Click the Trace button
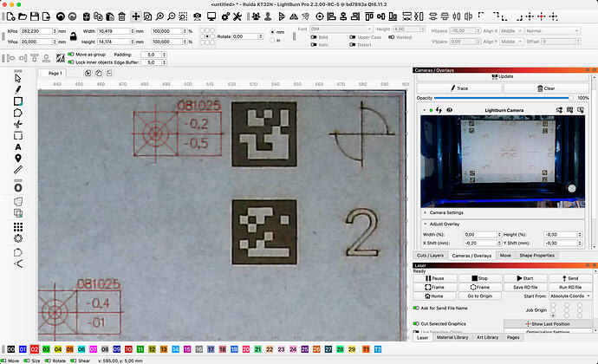 coord(459,88)
